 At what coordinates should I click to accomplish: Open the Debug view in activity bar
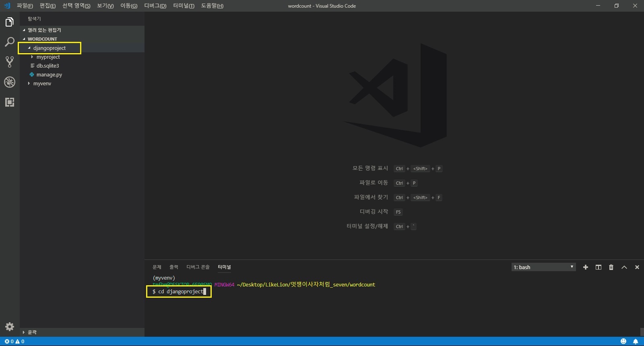pos(10,82)
